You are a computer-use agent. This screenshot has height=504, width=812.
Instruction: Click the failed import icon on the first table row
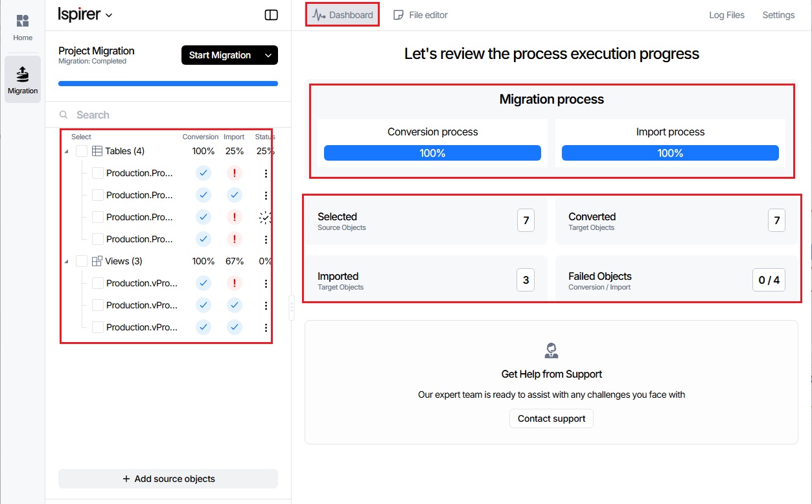click(x=235, y=173)
